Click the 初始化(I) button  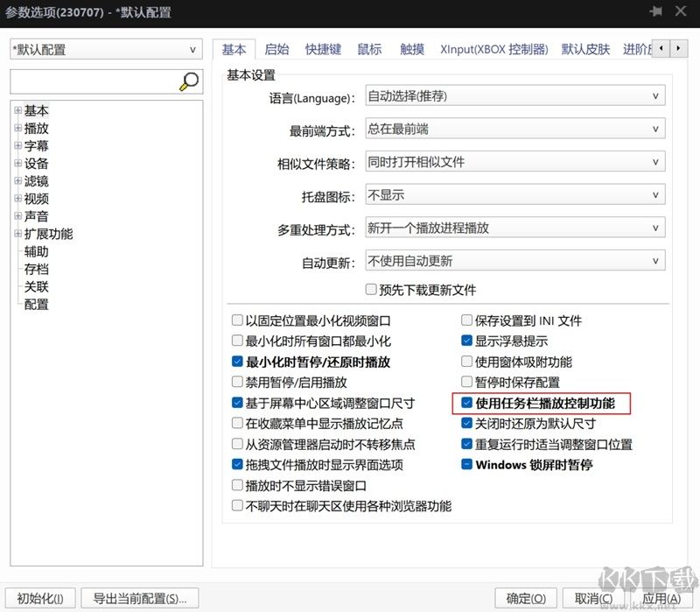point(40,598)
